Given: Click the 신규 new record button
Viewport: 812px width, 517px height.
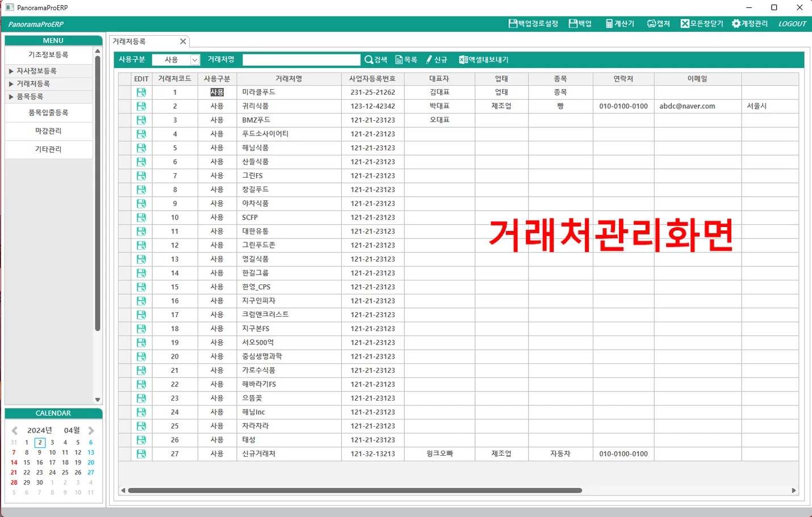Looking at the screenshot, I should pos(437,60).
